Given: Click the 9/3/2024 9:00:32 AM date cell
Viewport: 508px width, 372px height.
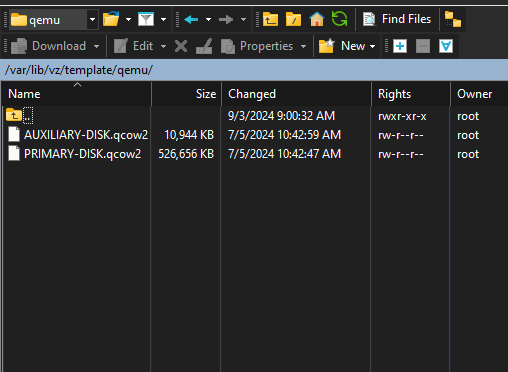Looking at the screenshot, I should coord(281,116).
